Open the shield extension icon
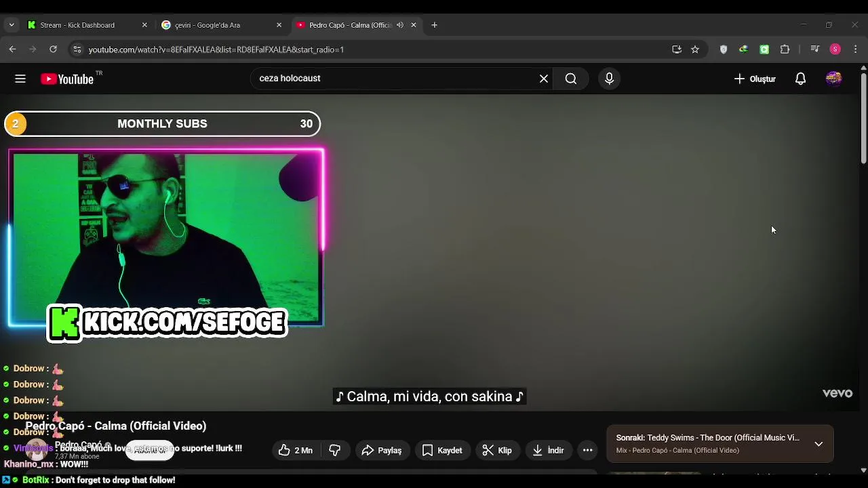 [724, 49]
